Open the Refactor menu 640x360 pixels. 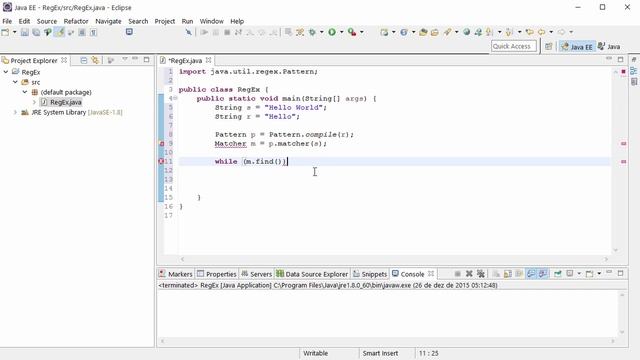point(76,21)
